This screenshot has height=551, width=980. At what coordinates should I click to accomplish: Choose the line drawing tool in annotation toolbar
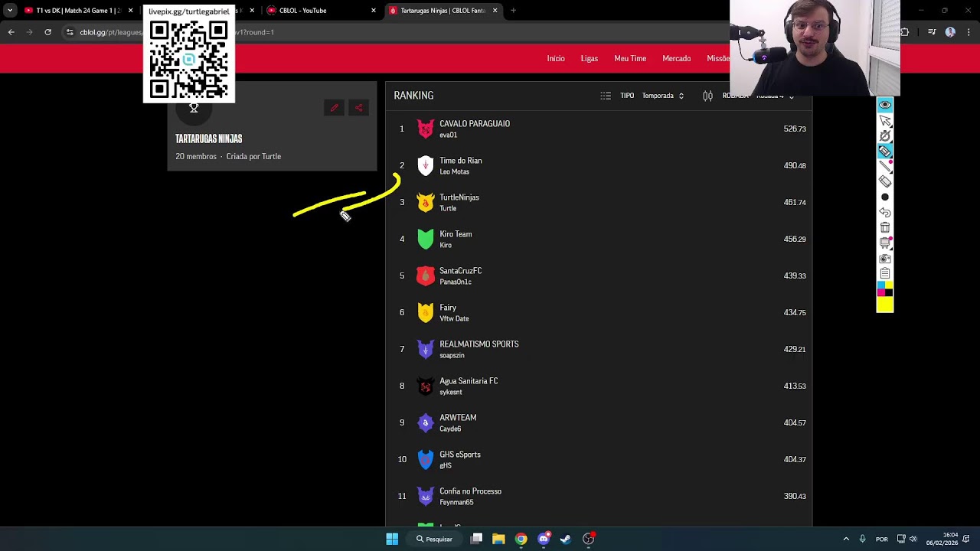click(884, 166)
